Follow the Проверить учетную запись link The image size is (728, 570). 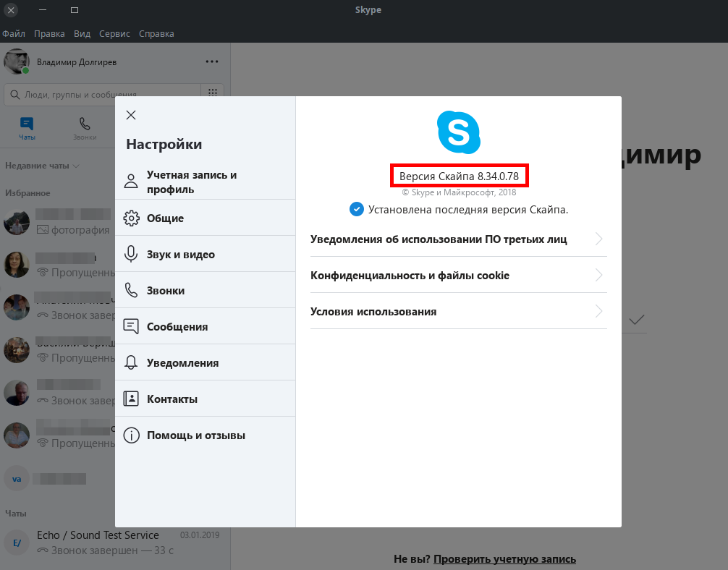tap(504, 559)
